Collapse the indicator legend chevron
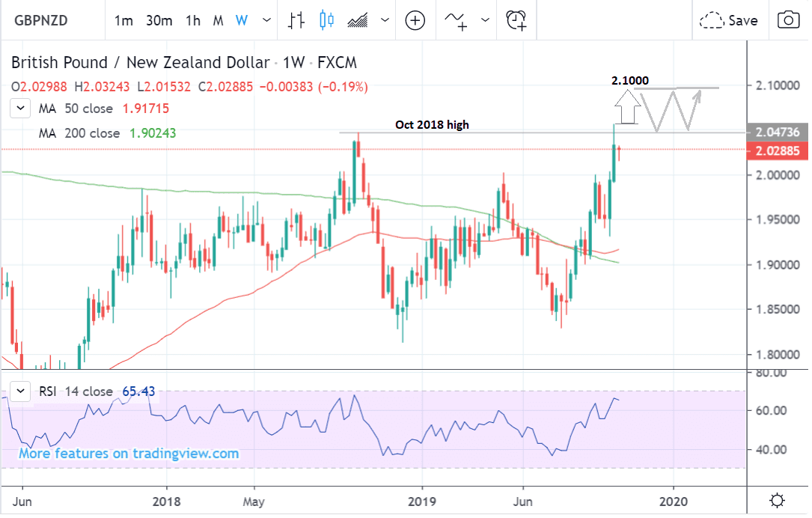812x518 pixels. (x=22, y=109)
